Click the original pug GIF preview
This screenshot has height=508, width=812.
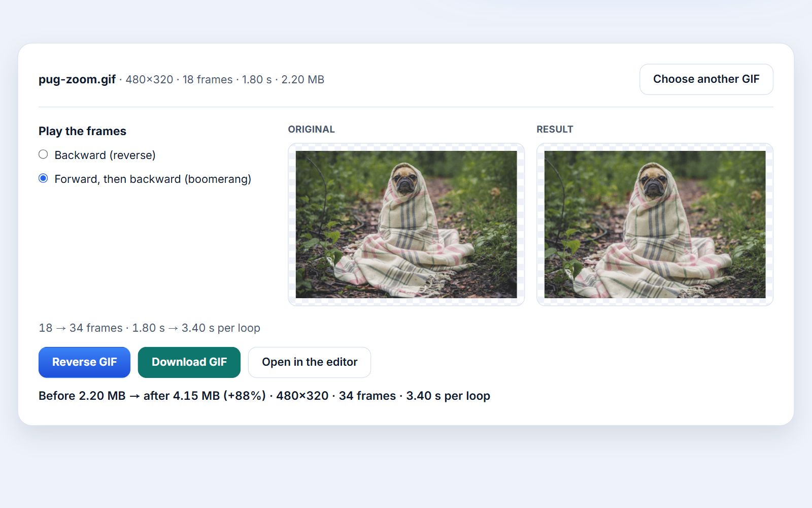406,225
